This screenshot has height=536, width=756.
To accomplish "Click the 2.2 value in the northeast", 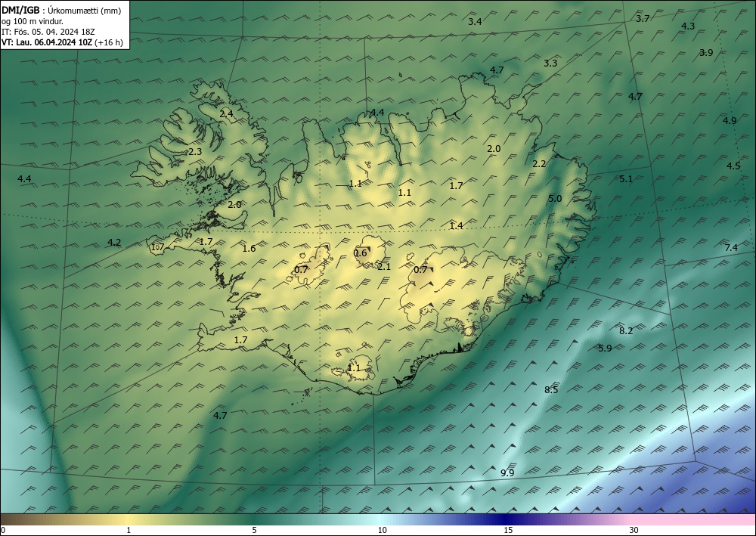I will [x=539, y=164].
